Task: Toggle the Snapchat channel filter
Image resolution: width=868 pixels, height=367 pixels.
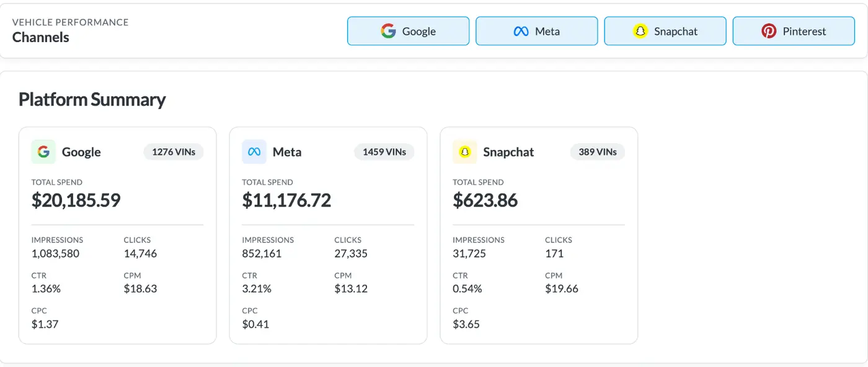Action: pyautogui.click(x=665, y=31)
